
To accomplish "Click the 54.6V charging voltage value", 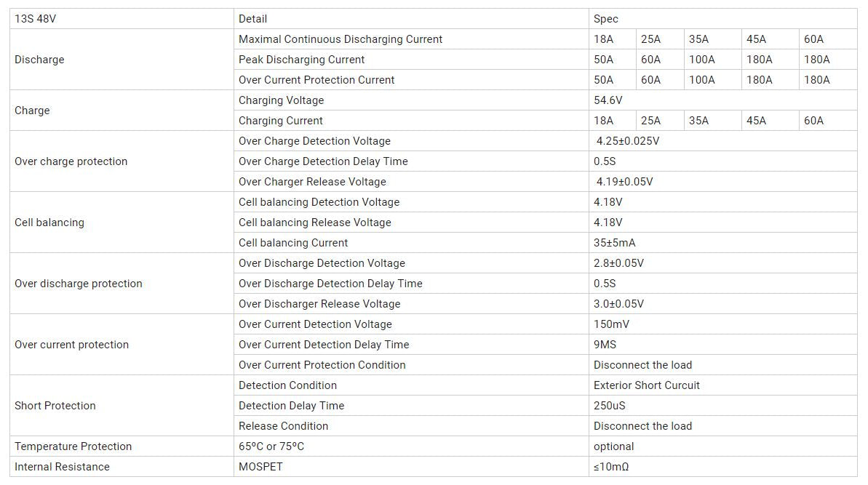I will point(608,100).
